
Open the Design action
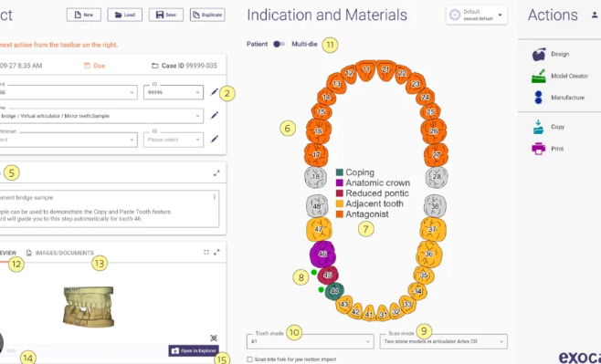(539, 55)
